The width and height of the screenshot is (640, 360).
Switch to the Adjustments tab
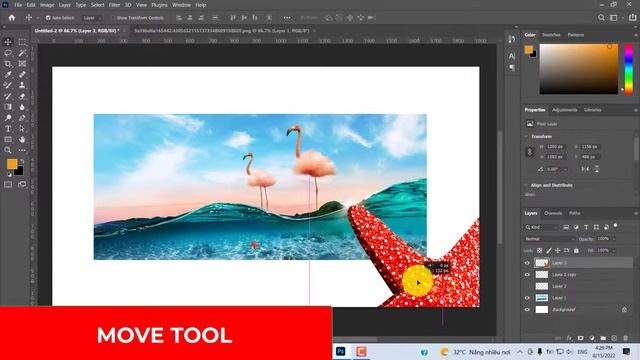pyautogui.click(x=564, y=110)
